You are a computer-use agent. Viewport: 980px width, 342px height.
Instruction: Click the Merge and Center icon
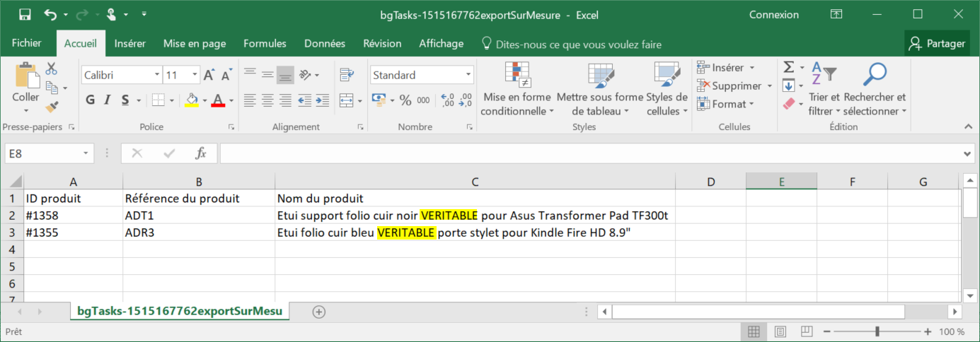(x=346, y=100)
